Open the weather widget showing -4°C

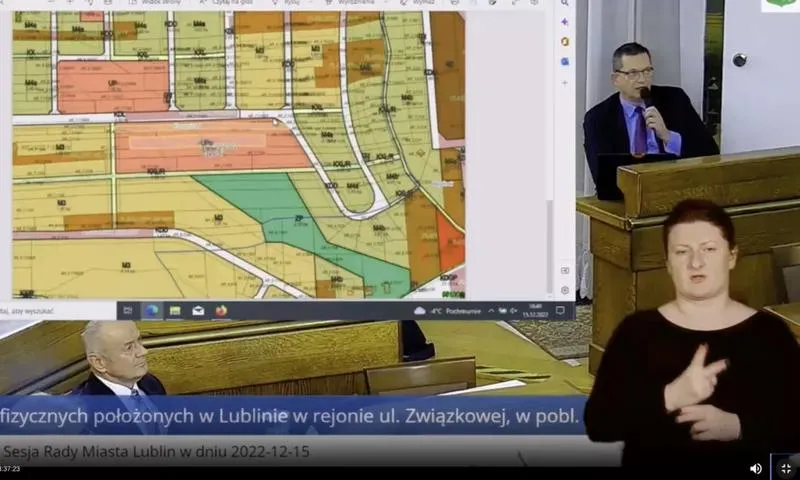point(446,311)
